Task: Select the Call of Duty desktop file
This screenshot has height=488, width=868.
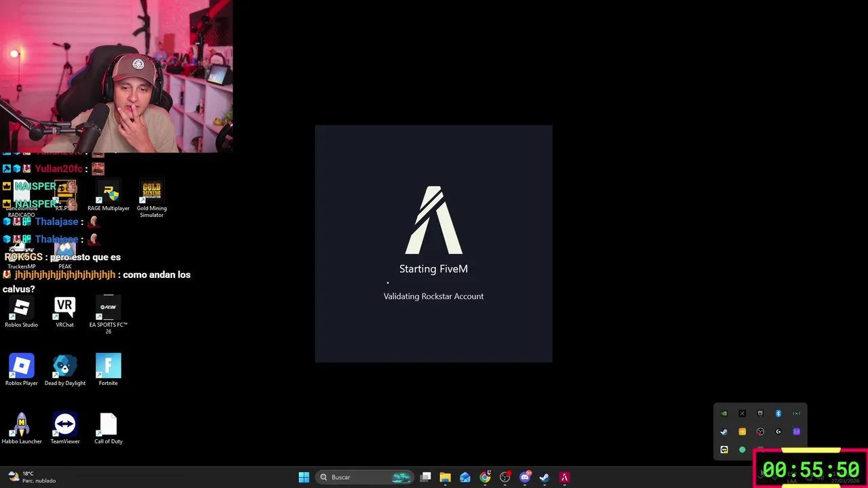Action: [108, 429]
